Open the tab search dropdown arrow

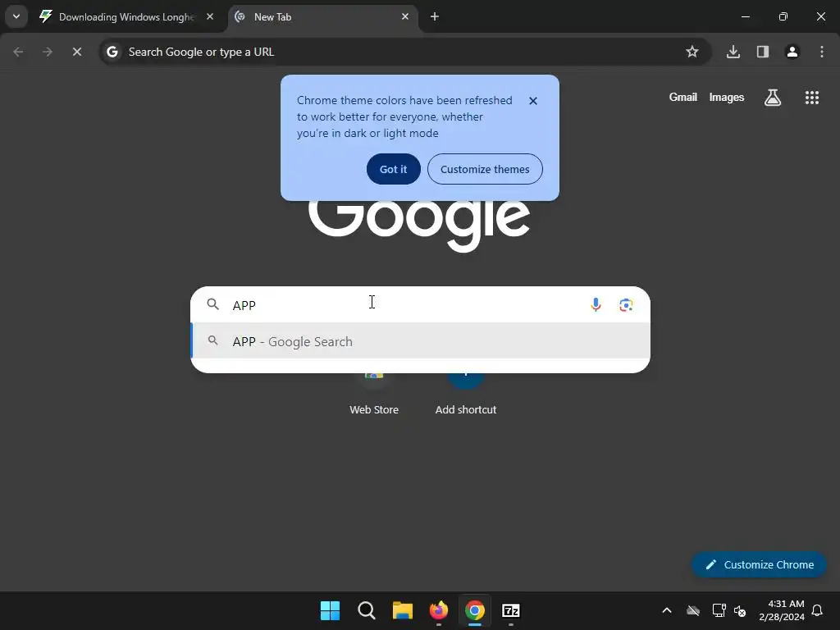coord(16,16)
